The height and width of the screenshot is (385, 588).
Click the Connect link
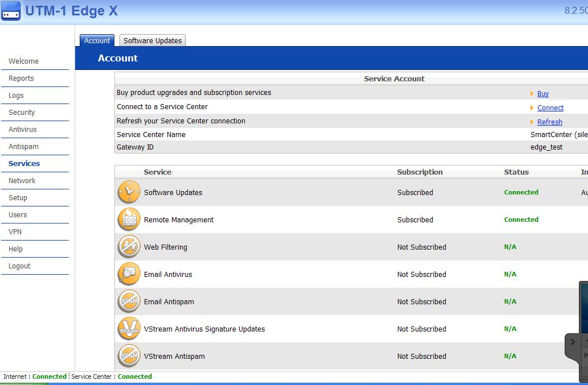click(550, 108)
